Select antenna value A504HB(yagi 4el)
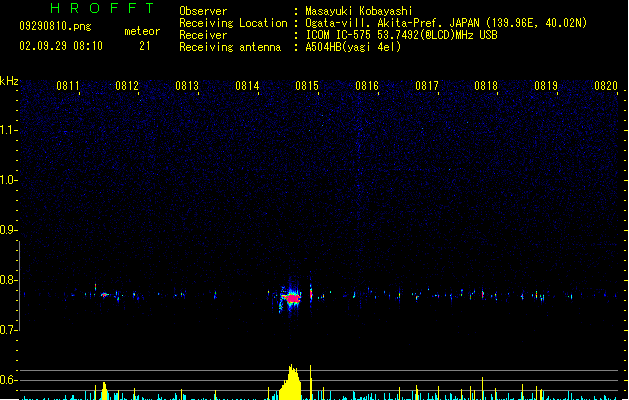 pyautogui.click(x=353, y=47)
